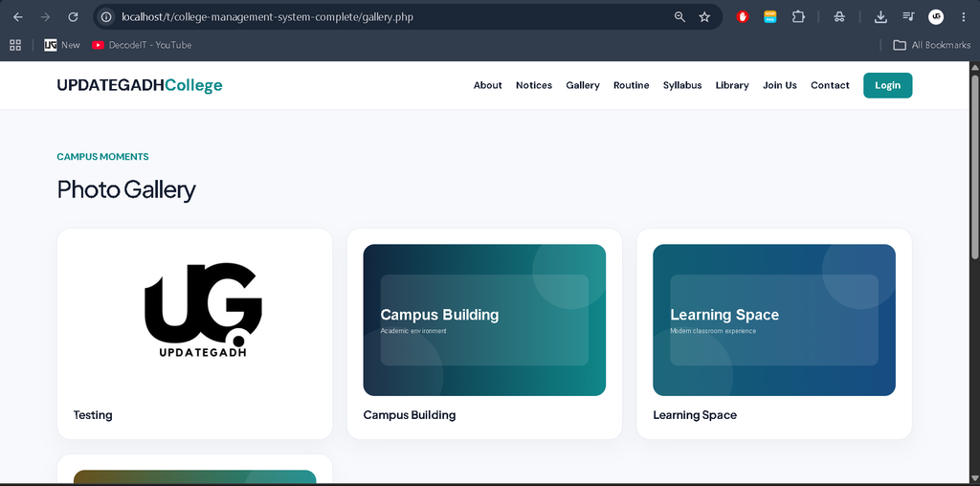Open the zoom magnifier in address bar

tap(679, 17)
